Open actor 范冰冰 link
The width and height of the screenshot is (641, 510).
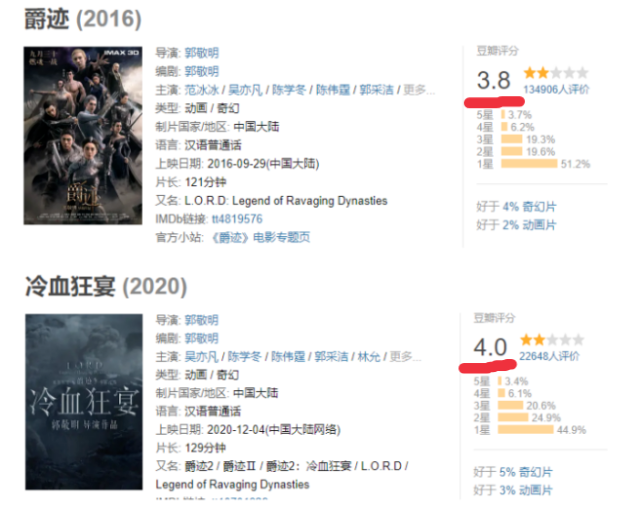(x=202, y=90)
